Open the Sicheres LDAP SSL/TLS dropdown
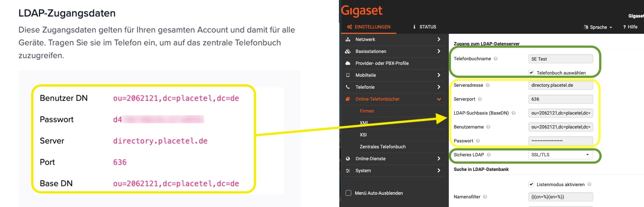Image resolution: width=644 pixels, height=207 pixels. click(561, 155)
